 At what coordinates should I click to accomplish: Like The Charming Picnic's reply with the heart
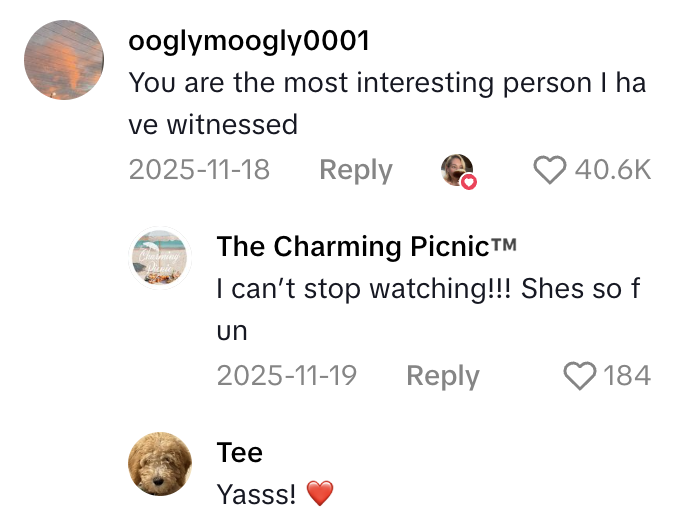(580, 376)
